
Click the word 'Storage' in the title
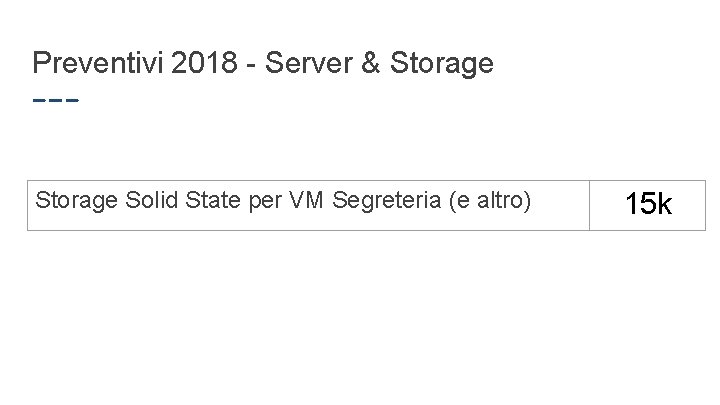(x=439, y=64)
